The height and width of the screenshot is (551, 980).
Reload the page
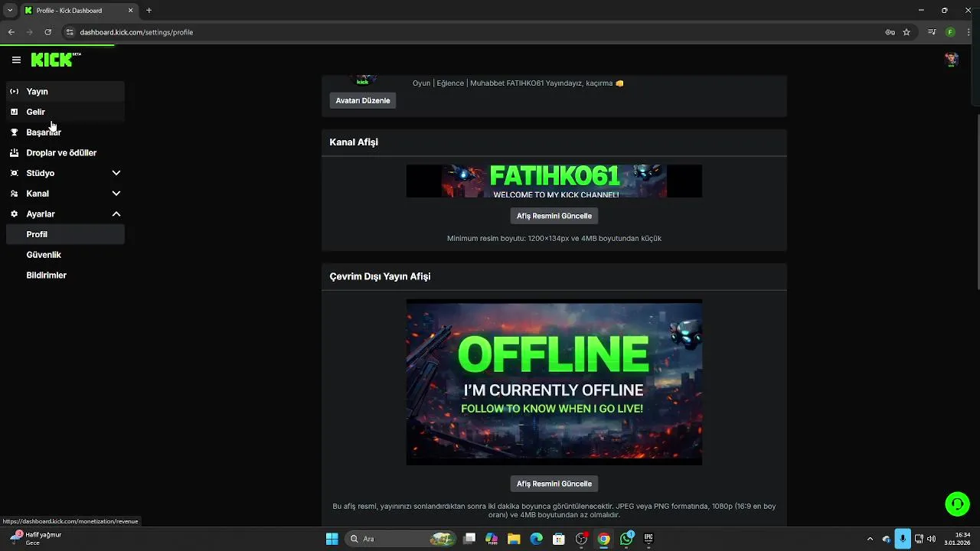47,32
